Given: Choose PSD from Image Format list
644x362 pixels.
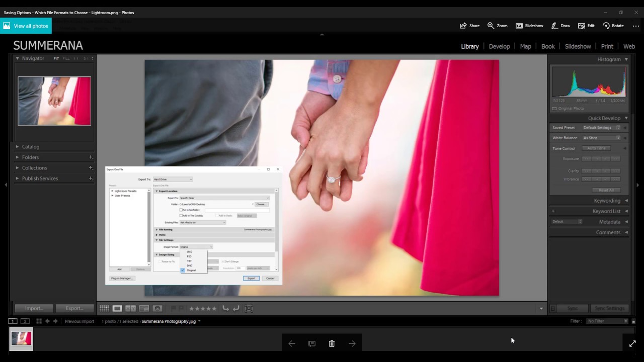Looking at the screenshot, I should (189, 256).
